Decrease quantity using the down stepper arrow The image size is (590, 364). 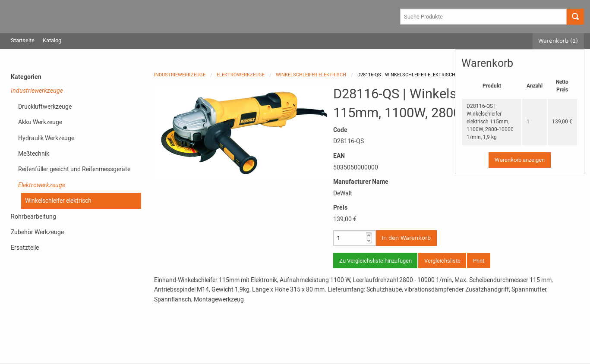369,241
